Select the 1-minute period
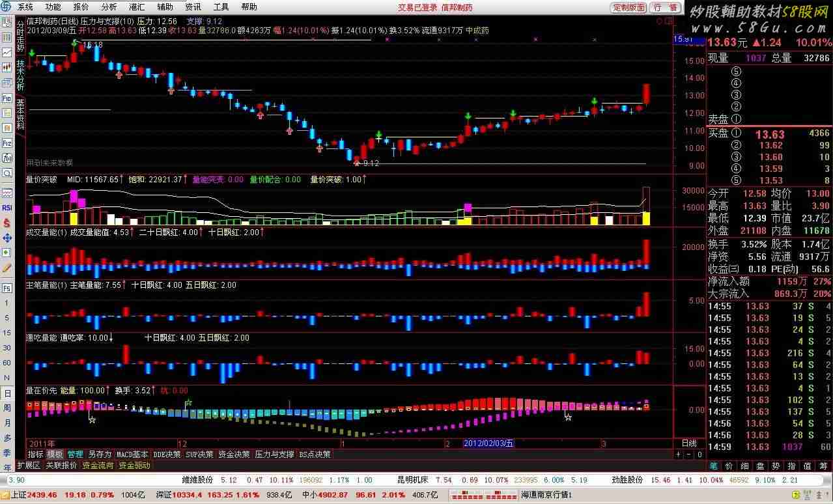The height and width of the screenshot is (504, 833). pyautogui.click(x=7, y=303)
